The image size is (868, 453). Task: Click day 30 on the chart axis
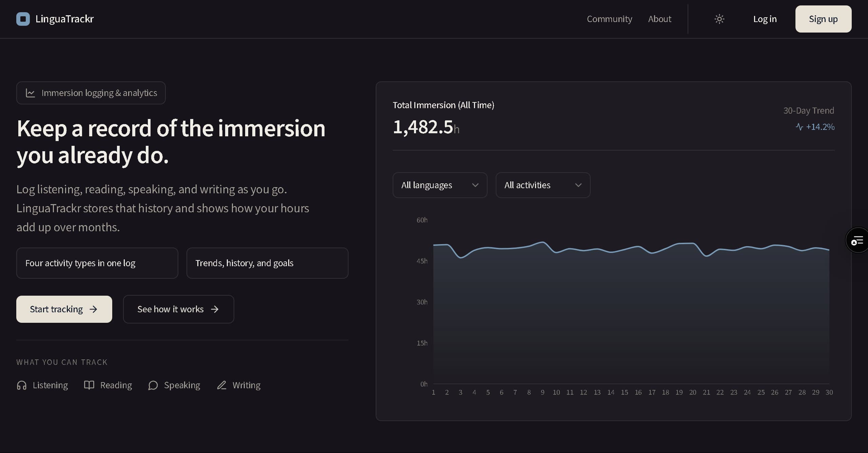[829, 392]
